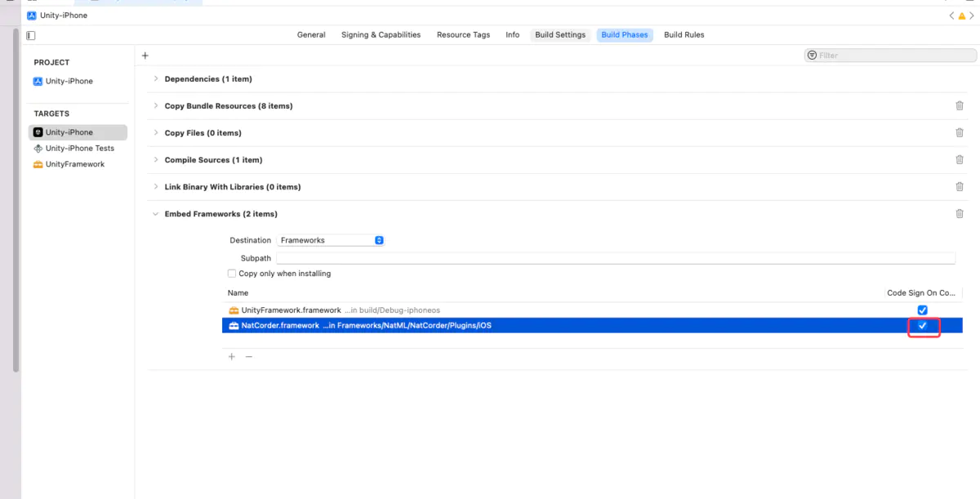The height and width of the screenshot is (499, 980).
Task: Collapse the Embed Frameworks phase
Action: (x=156, y=214)
